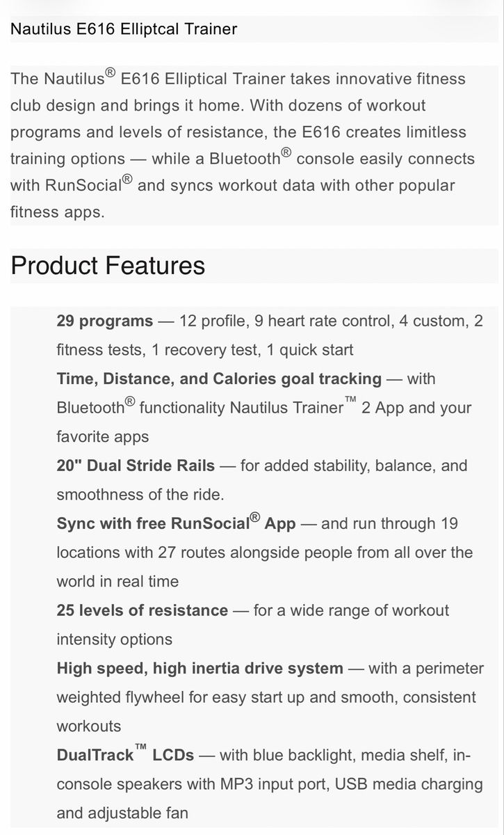
Task: Click the Nautilus E616 Elliptcal Trainer title
Action: (x=124, y=29)
